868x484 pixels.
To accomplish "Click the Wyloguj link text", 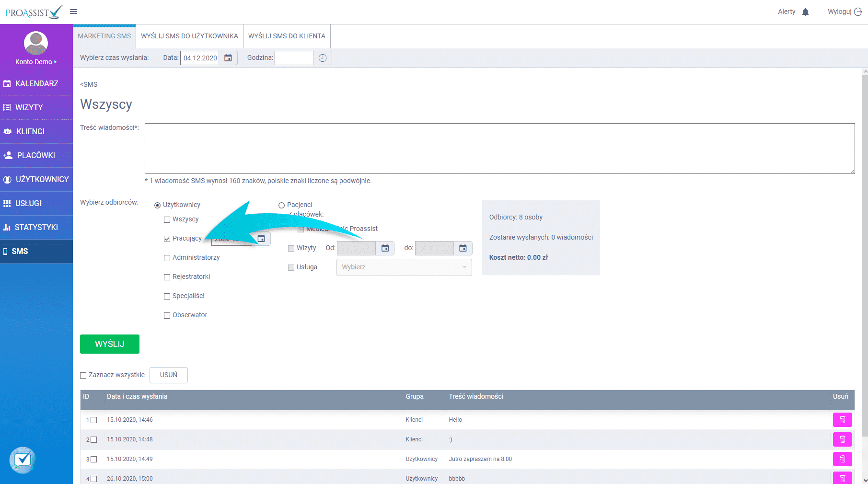I will (839, 12).
